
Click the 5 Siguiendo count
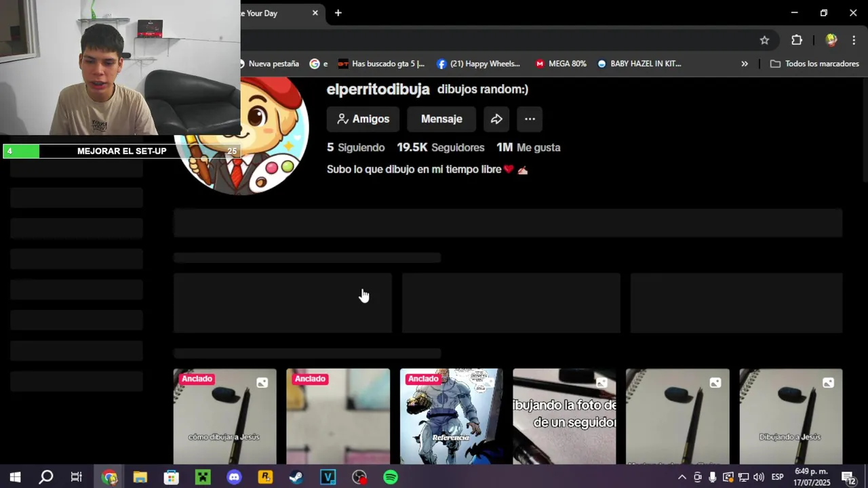(355, 147)
